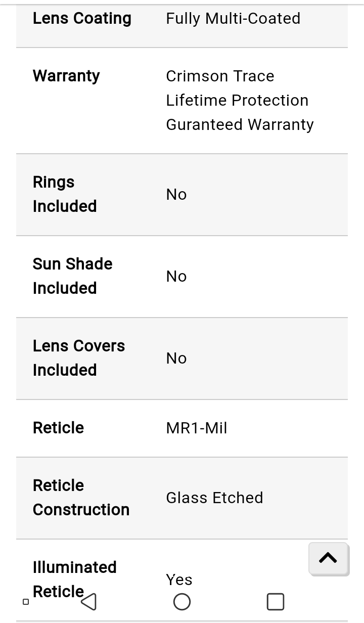The width and height of the screenshot is (364, 623).
Task: Select the Lens Coating label
Action: click(x=82, y=18)
